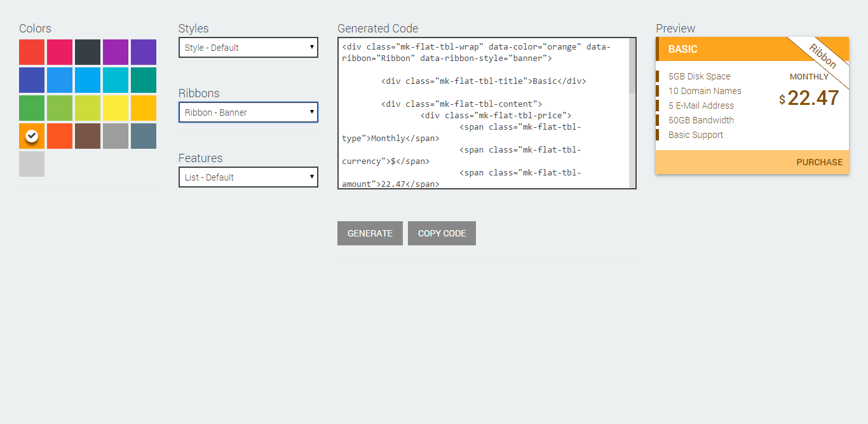The height and width of the screenshot is (424, 868).
Task: Choose the purple color swatch
Action: coord(116,52)
